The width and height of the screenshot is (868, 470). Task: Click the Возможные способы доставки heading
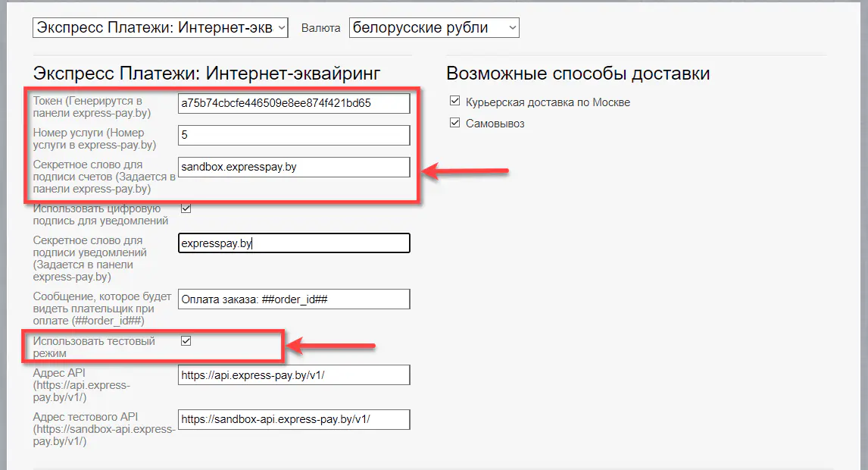click(x=579, y=73)
